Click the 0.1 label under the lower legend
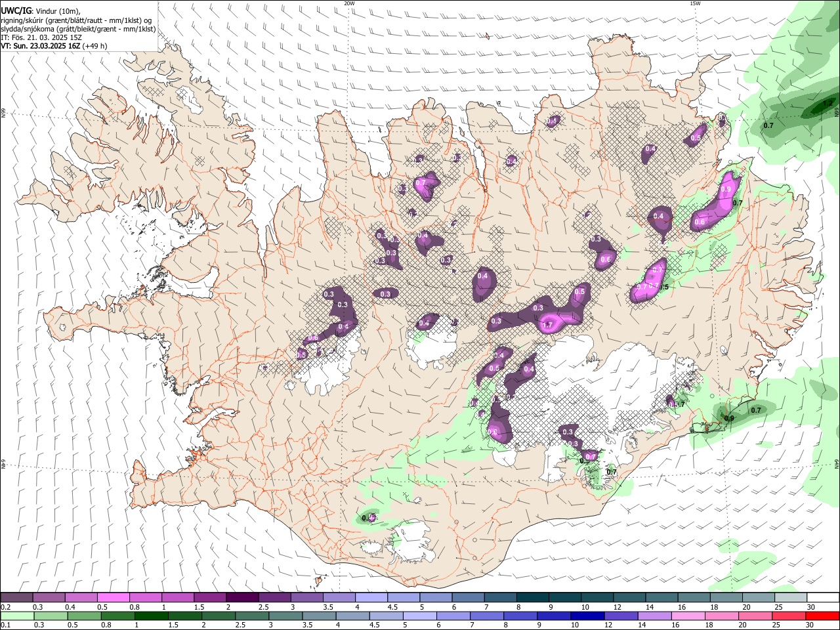The width and height of the screenshot is (840, 630). 5,625
